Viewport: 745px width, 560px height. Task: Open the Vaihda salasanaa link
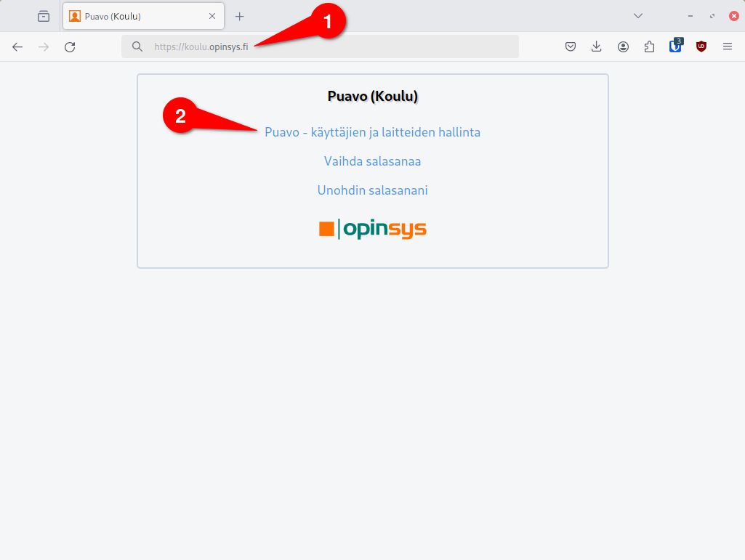[x=372, y=161]
